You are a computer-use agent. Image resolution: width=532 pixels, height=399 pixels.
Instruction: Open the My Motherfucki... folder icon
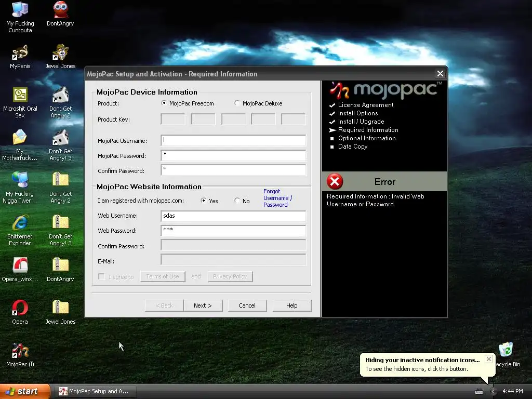(20, 144)
